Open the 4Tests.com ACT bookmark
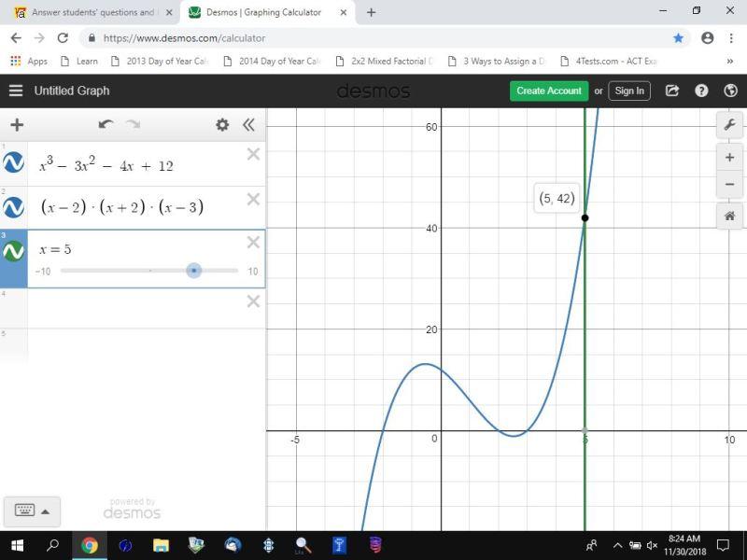 point(609,61)
